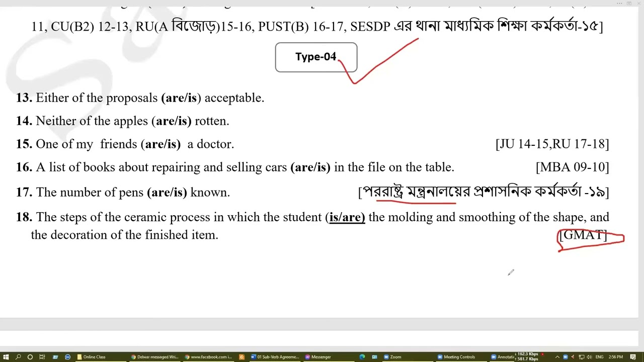Click sentence 15 'One of my friends'
644x362 pixels.
pyautogui.click(x=125, y=144)
